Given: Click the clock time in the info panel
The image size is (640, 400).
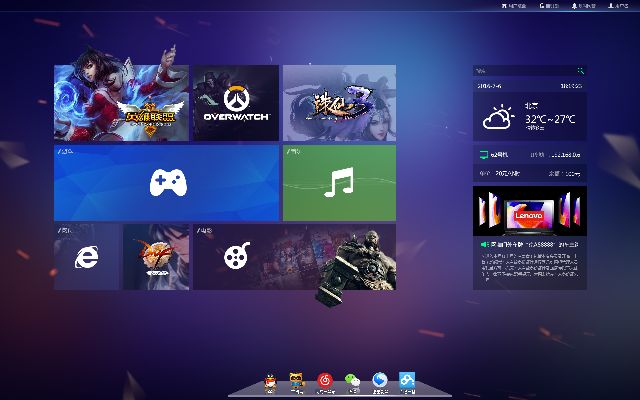Looking at the screenshot, I should 571,86.
